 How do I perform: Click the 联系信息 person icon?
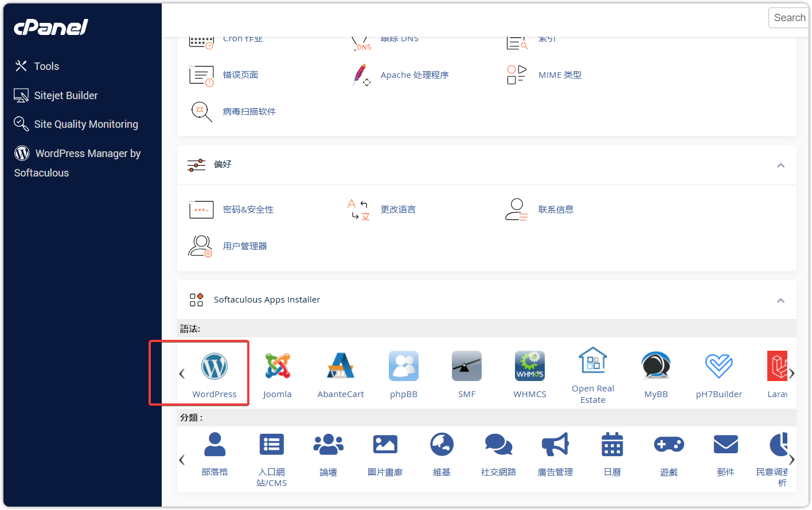pyautogui.click(x=516, y=210)
